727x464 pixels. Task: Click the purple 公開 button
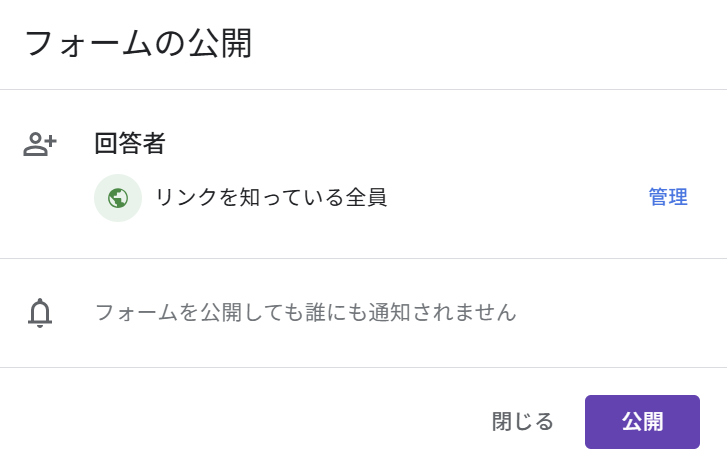642,422
